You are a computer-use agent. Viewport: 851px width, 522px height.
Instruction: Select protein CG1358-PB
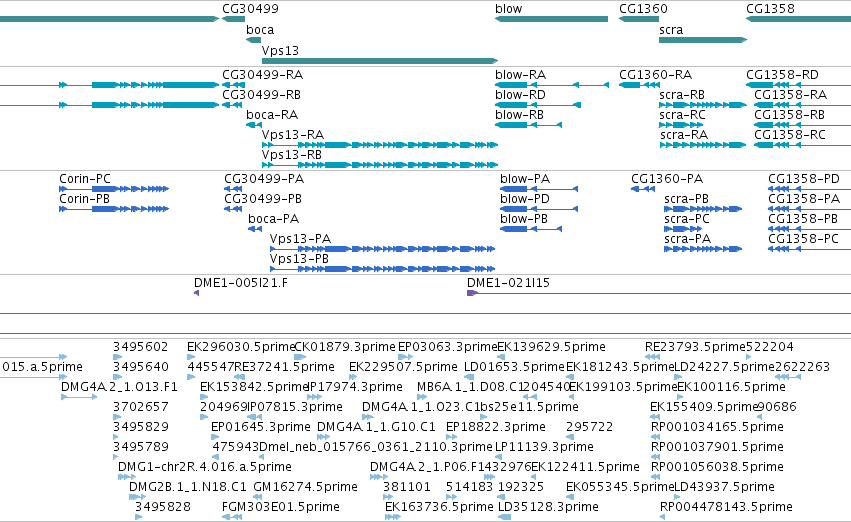pos(809,229)
